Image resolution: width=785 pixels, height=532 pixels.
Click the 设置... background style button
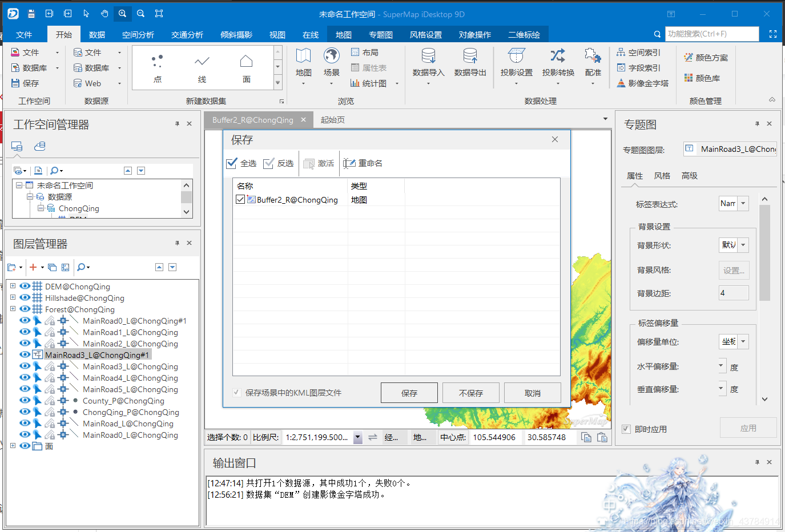click(x=734, y=270)
